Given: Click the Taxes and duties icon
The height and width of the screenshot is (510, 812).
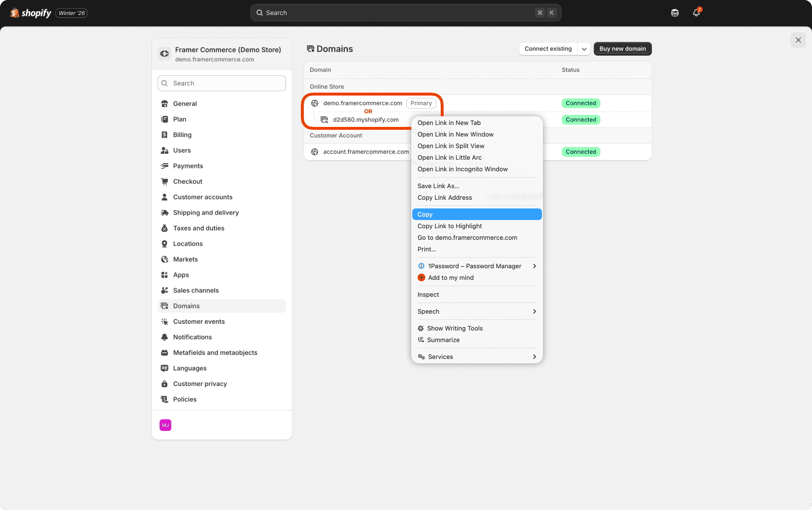Looking at the screenshot, I should (x=164, y=228).
